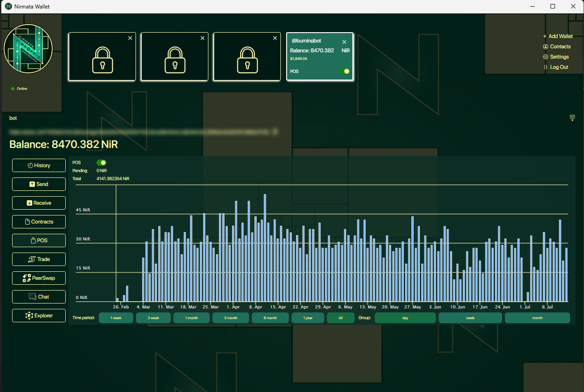Close the first locked wallet card
This screenshot has height=392, width=584.
pyautogui.click(x=130, y=38)
